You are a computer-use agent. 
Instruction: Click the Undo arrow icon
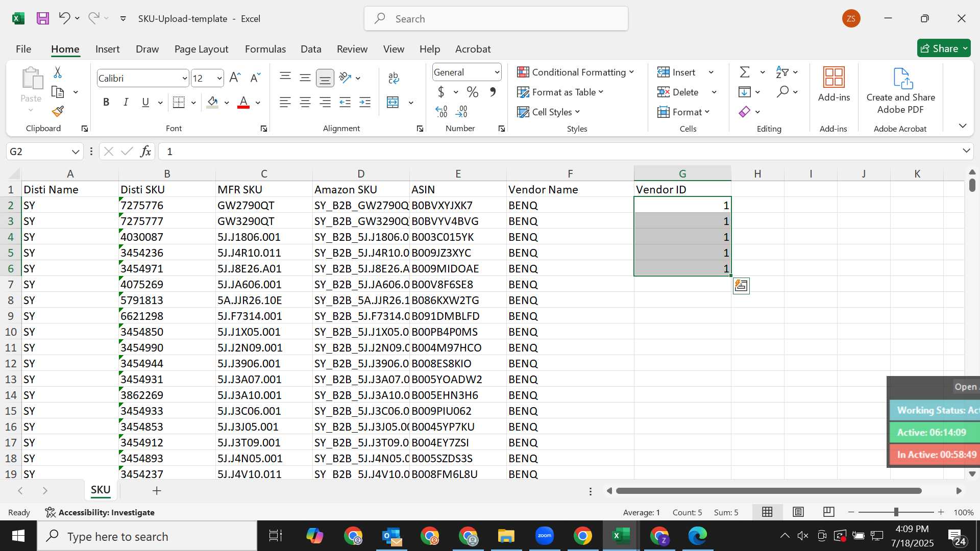64,18
